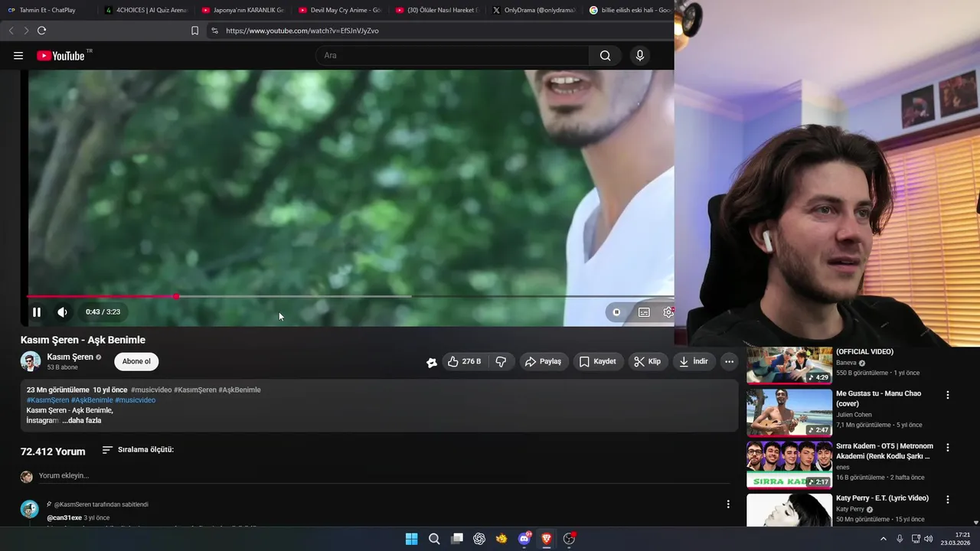Open @can31exe commenter profile
The height and width of the screenshot is (551, 980).
point(64,518)
